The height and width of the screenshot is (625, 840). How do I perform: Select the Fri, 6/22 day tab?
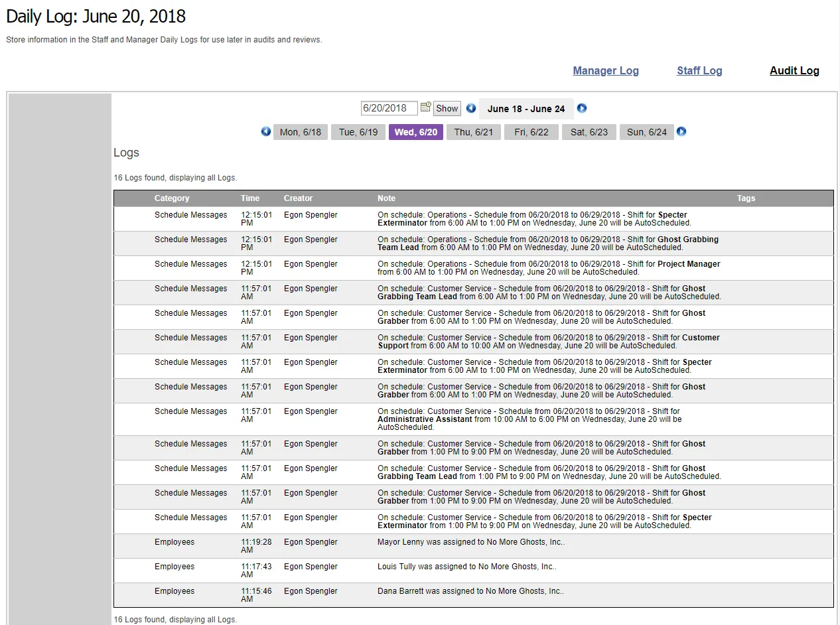531,132
